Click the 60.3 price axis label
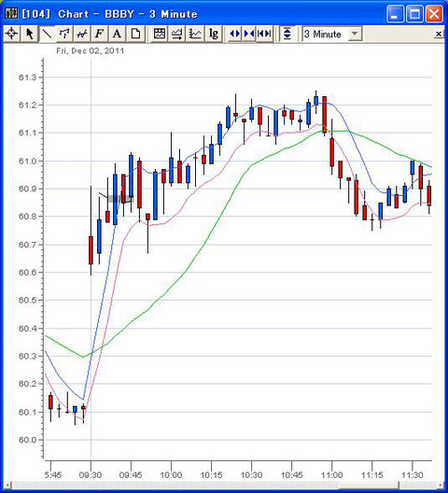The height and width of the screenshot is (493, 448). pyautogui.click(x=27, y=357)
